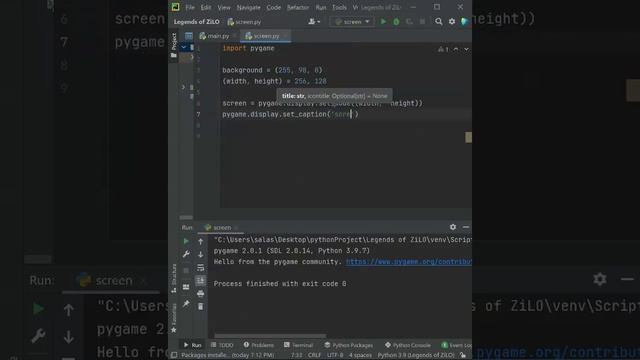
Task: Click the 7:33 line:column position in the status bar
Action: click(x=297, y=355)
